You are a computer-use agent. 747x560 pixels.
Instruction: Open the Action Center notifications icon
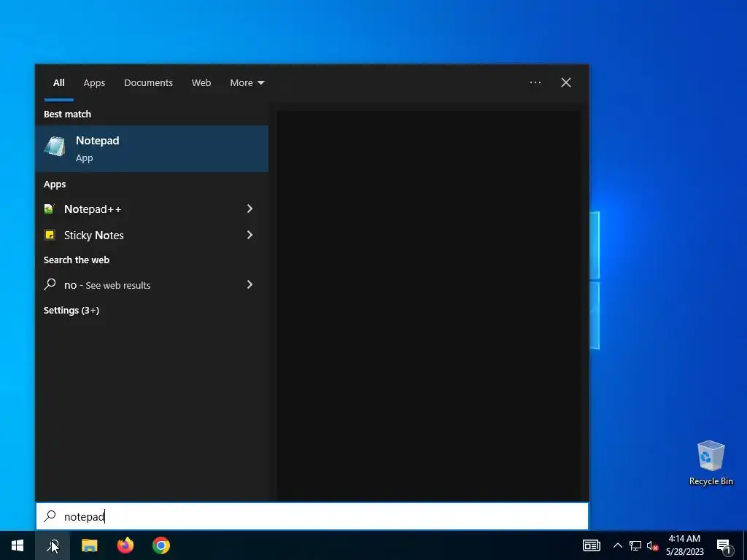point(724,545)
